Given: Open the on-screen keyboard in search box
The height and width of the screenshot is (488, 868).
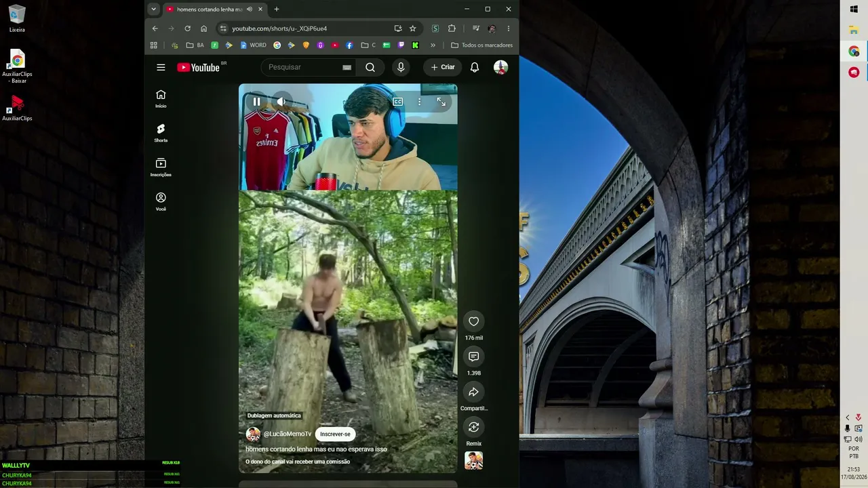Looking at the screenshot, I should [x=347, y=67].
